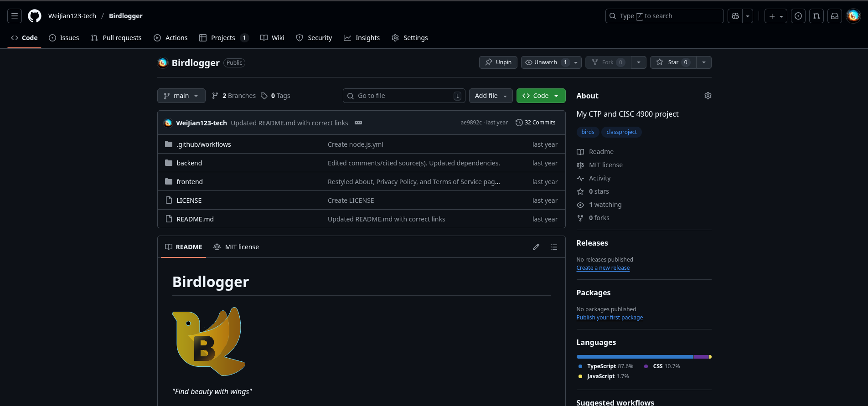
Task: Open the Copilot chat icon
Action: click(735, 16)
